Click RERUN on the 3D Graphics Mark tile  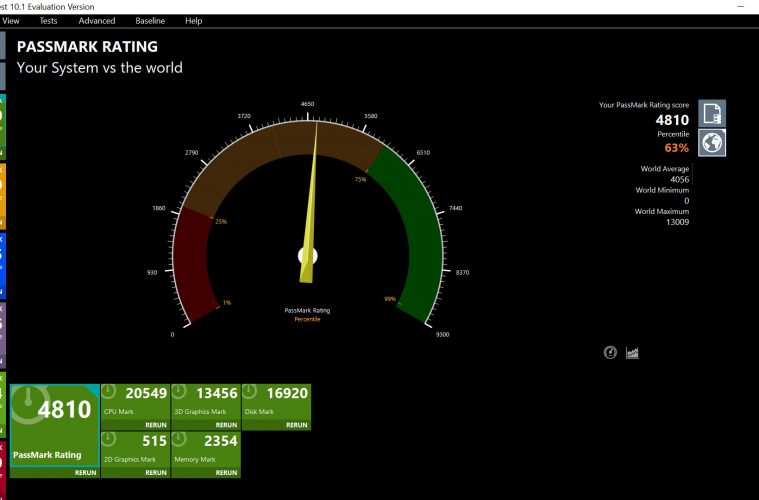226,424
